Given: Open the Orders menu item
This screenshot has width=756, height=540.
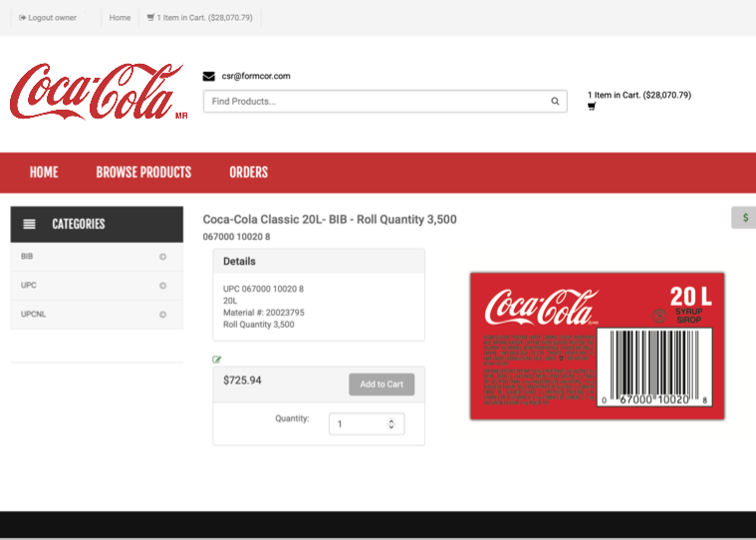Looking at the screenshot, I should [x=248, y=172].
